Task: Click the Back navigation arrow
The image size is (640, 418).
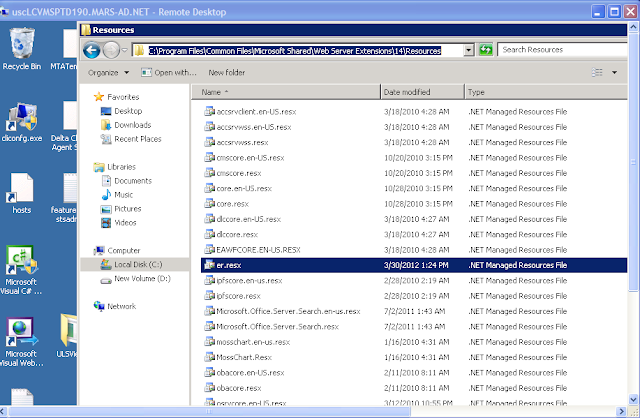Action: [x=91, y=51]
